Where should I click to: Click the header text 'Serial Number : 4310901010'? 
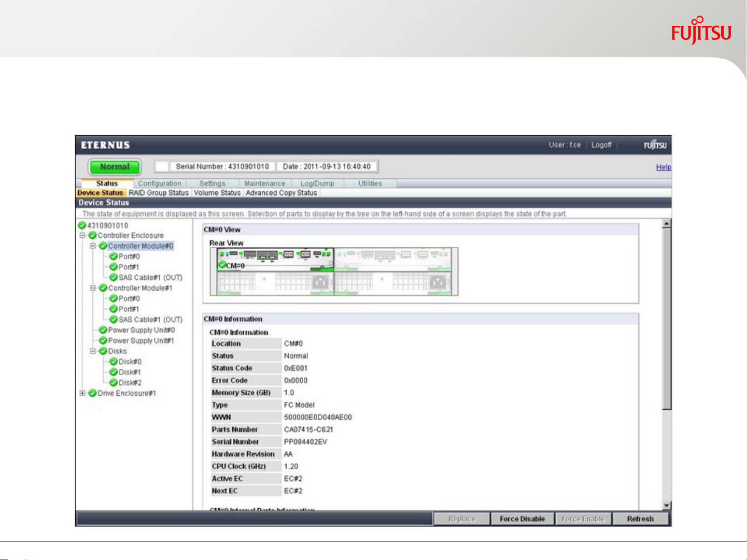click(x=222, y=166)
